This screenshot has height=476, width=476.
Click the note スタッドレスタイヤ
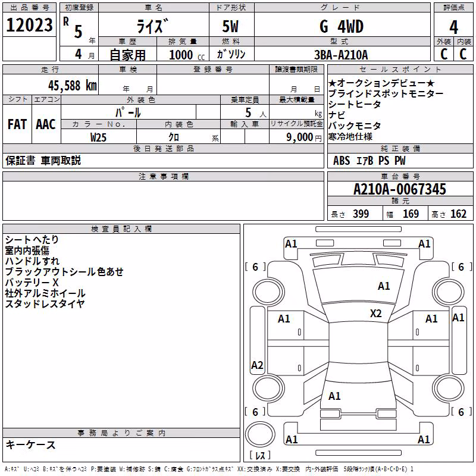(45, 303)
